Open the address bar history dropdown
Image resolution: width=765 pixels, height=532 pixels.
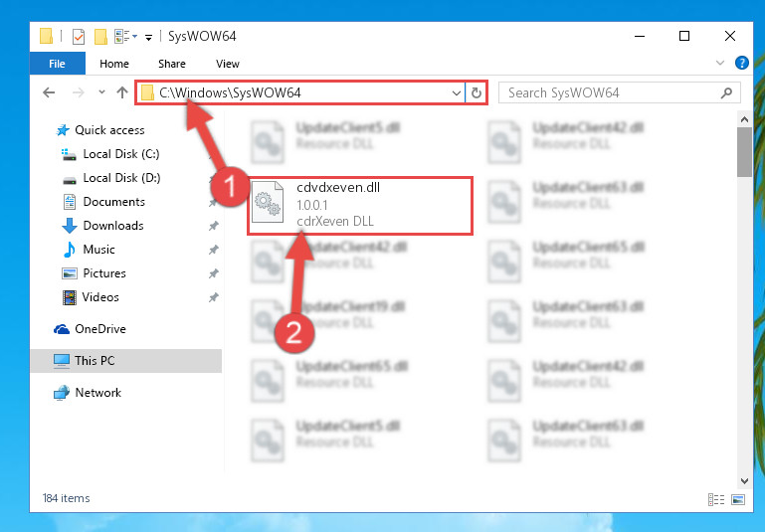(457, 92)
